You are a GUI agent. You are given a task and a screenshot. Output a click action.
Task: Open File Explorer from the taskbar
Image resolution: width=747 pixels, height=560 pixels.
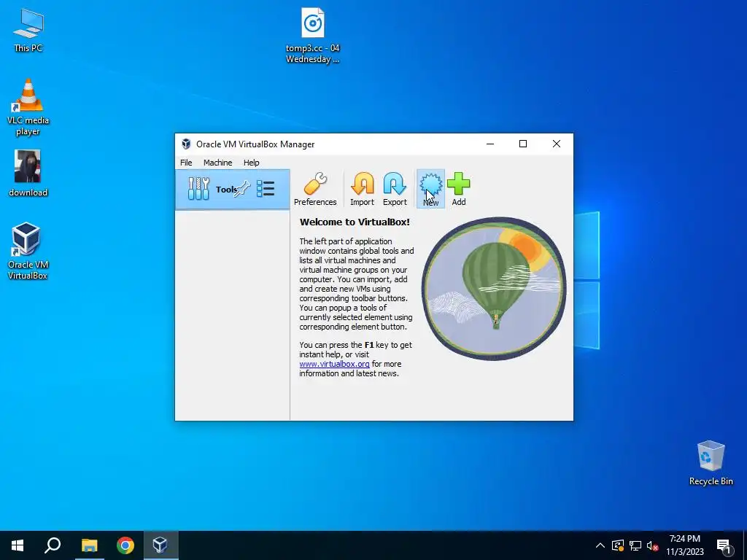point(89,545)
